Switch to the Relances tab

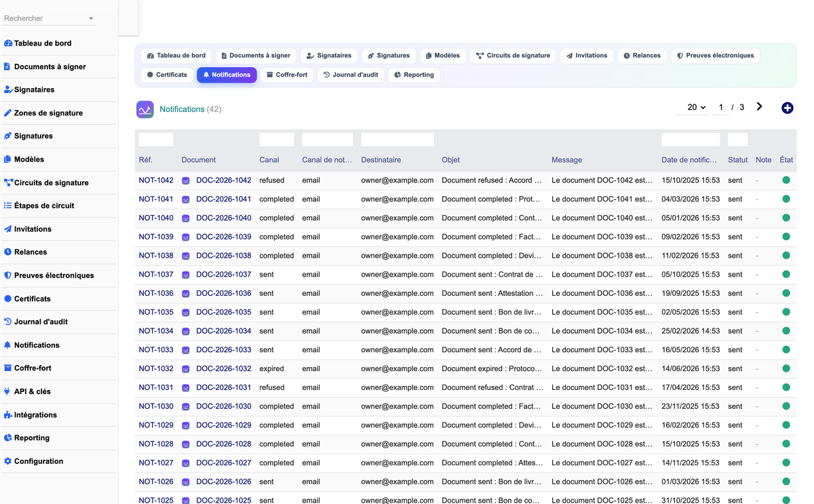[x=642, y=56]
